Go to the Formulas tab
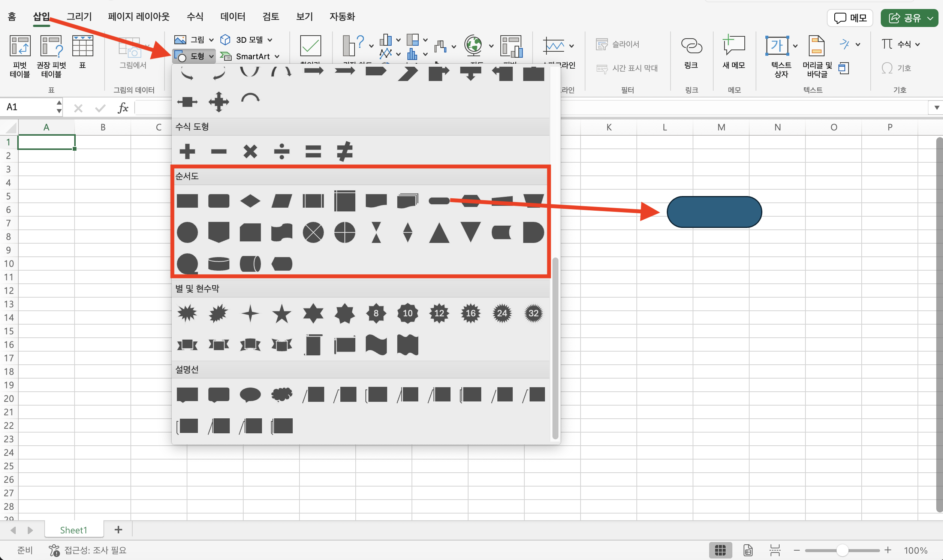This screenshot has width=943, height=560. (195, 16)
